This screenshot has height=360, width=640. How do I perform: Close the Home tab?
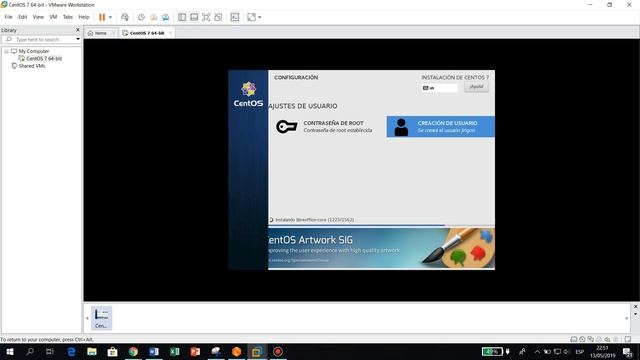[x=113, y=33]
